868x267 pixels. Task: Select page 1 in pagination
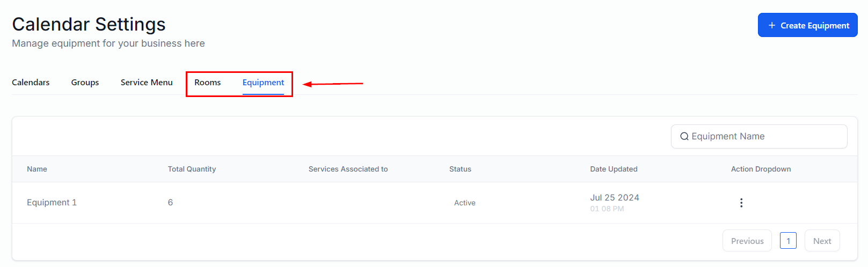point(788,241)
